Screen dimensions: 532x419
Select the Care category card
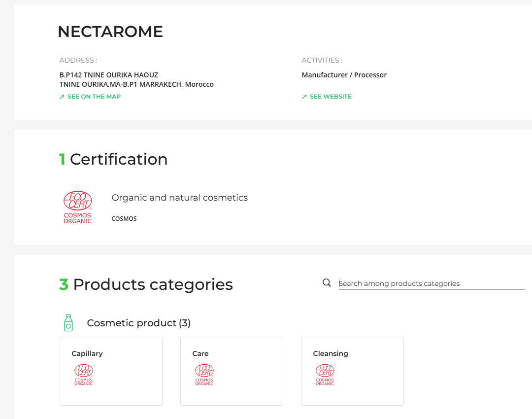[232, 371]
